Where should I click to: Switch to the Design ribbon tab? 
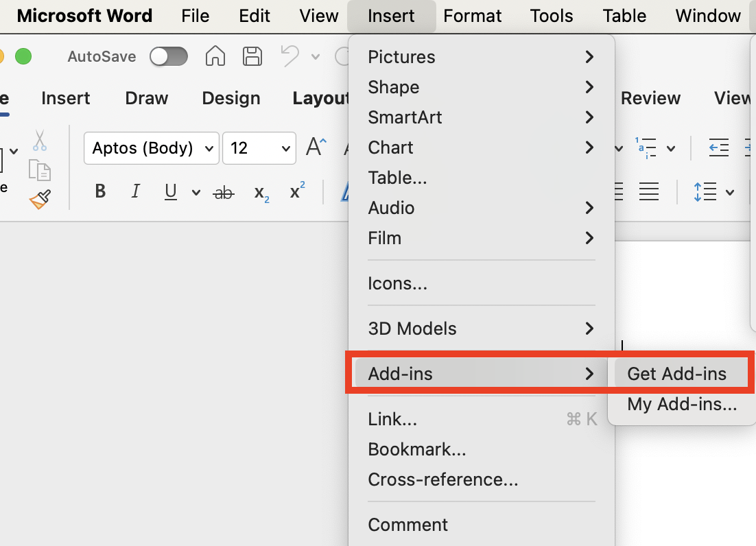[231, 99]
